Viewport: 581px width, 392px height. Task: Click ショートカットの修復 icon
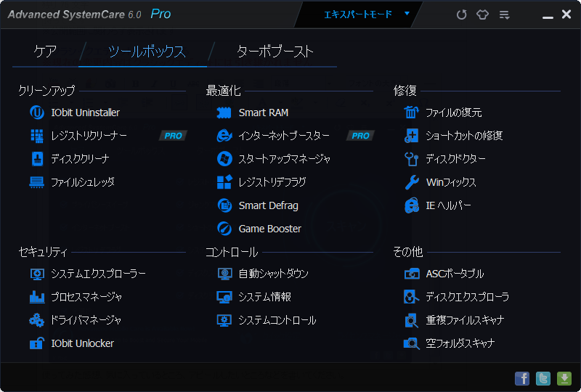coord(411,136)
